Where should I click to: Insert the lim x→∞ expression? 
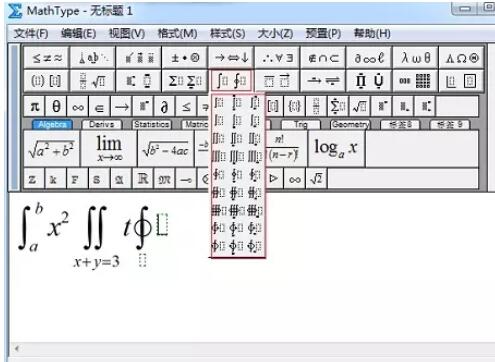(109, 149)
